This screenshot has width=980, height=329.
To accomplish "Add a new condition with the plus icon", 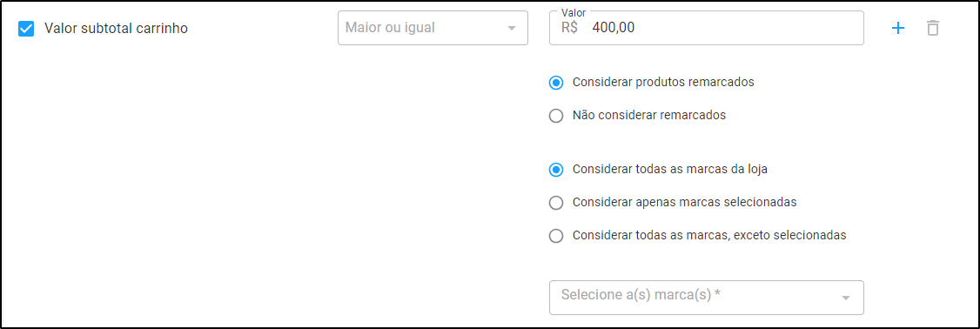I will 897,28.
